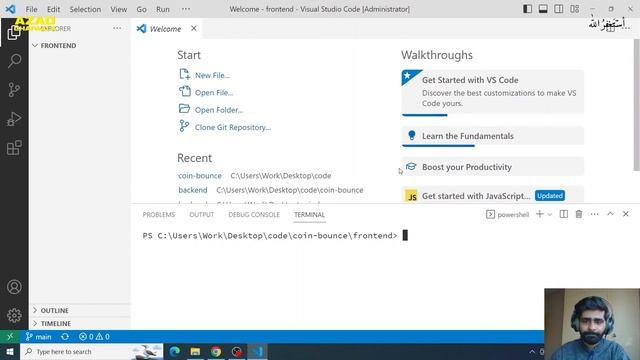Click the main branch indicator
Viewport: 640px width, 360px height.
[x=38, y=337]
